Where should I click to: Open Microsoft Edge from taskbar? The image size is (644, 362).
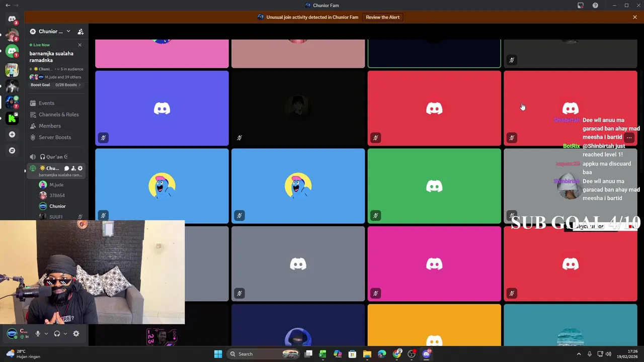tap(382, 354)
